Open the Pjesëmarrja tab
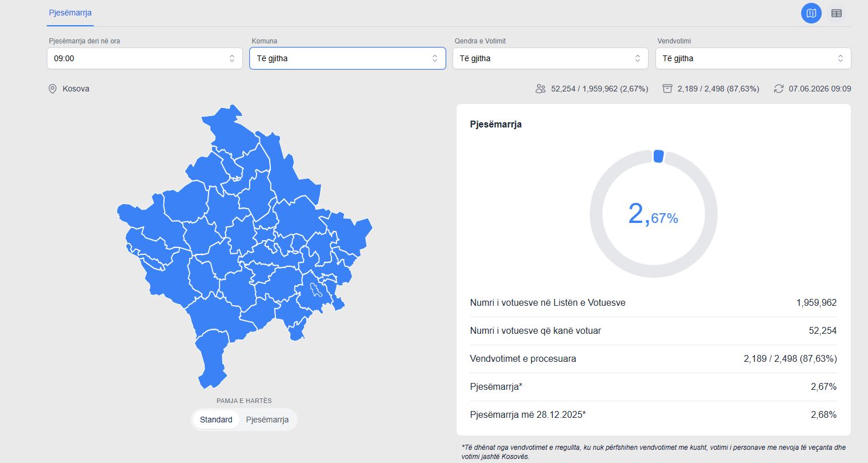 70,13
